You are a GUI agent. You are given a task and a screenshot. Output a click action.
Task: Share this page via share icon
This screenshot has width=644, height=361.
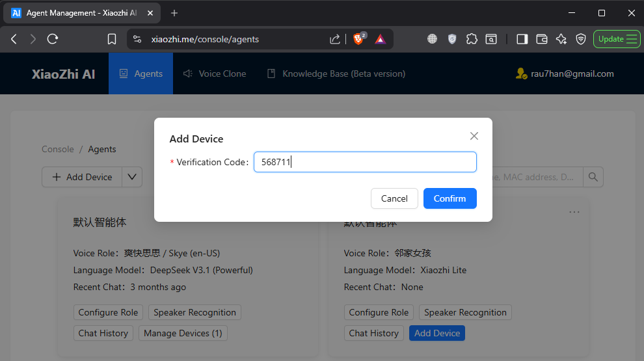(x=335, y=39)
